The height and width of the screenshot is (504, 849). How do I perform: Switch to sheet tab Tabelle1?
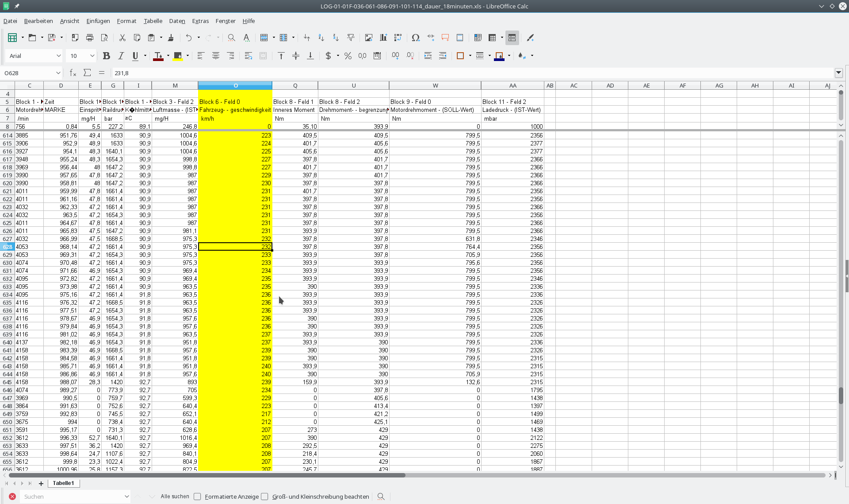[x=63, y=483]
